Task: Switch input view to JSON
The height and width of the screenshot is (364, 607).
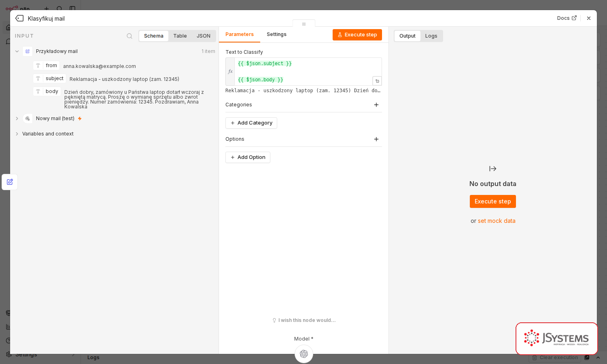Action: pyautogui.click(x=204, y=36)
